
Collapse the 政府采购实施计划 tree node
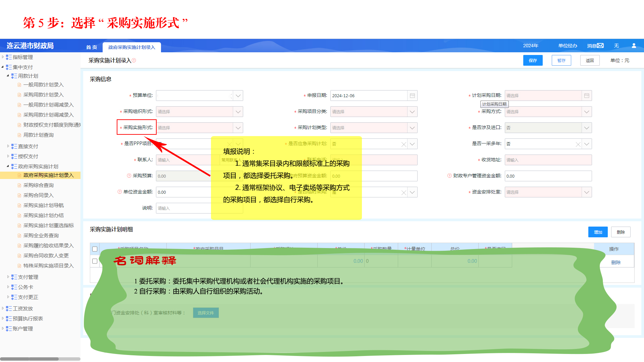coord(8,166)
